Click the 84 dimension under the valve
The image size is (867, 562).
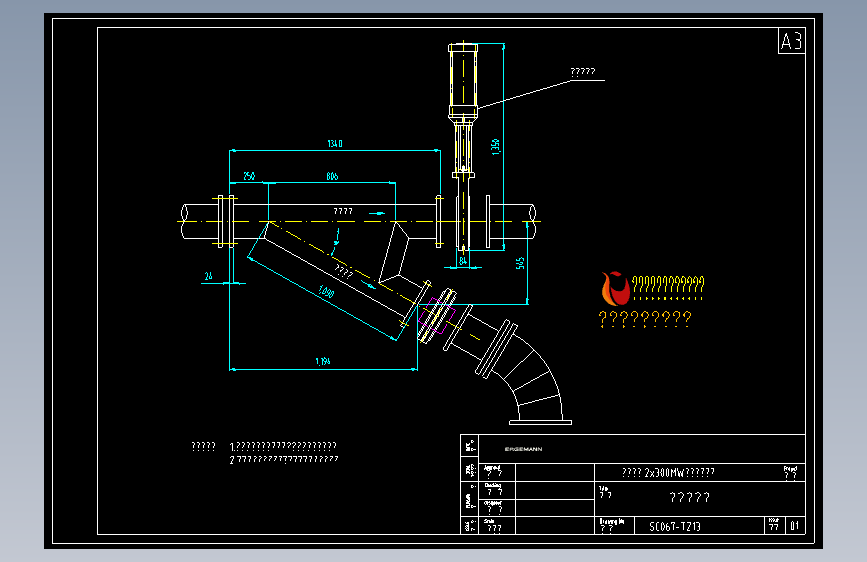click(x=463, y=261)
